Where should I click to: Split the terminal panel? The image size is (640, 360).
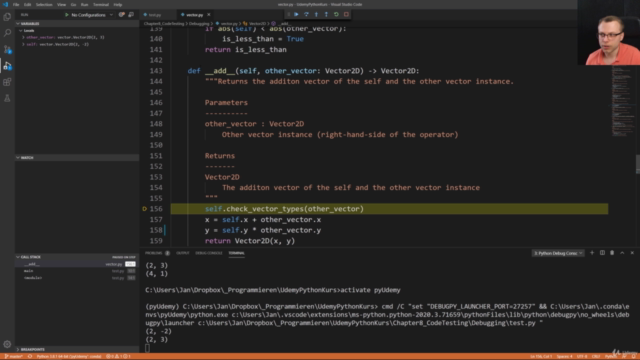[x=602, y=253]
